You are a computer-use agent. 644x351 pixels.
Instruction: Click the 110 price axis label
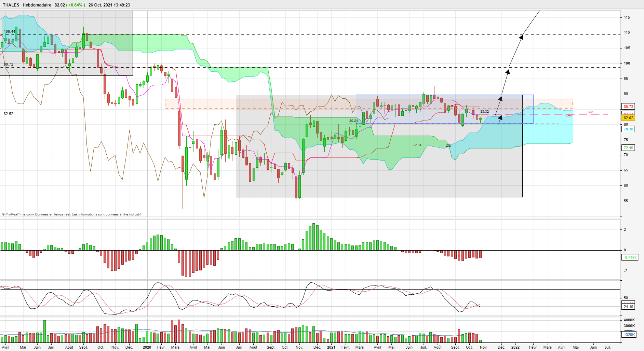pyautogui.click(x=627, y=33)
